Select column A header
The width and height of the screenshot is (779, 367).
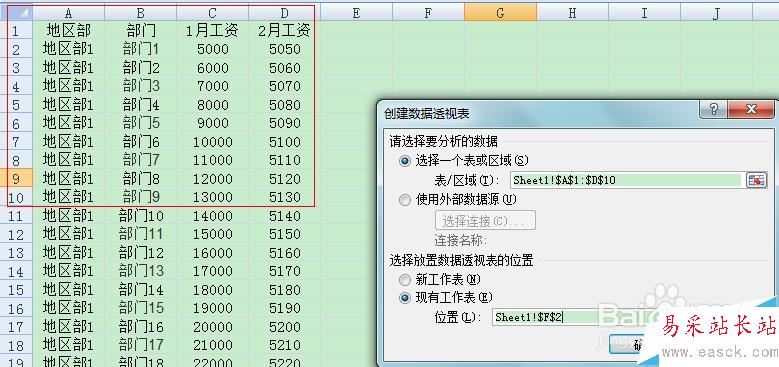click(69, 12)
